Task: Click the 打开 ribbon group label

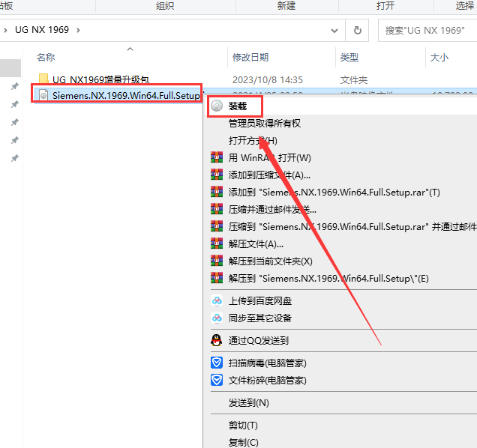Action: tap(385, 6)
